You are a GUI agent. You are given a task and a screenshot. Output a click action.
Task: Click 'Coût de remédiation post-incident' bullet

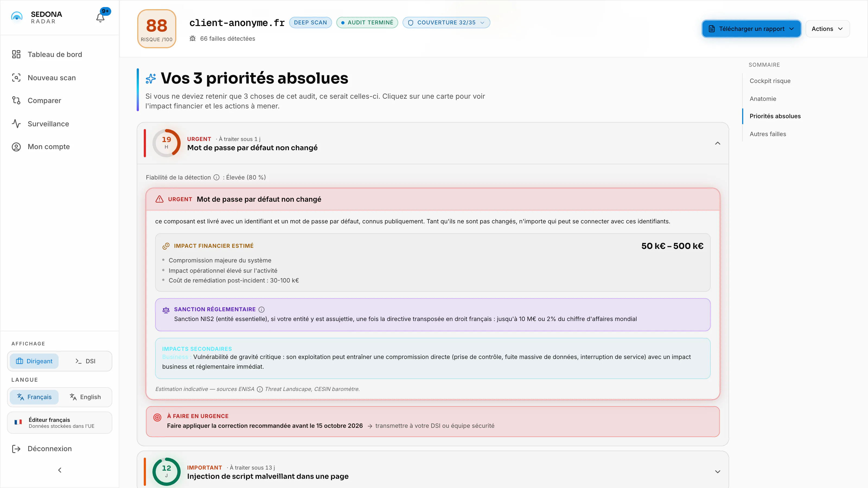234,281
